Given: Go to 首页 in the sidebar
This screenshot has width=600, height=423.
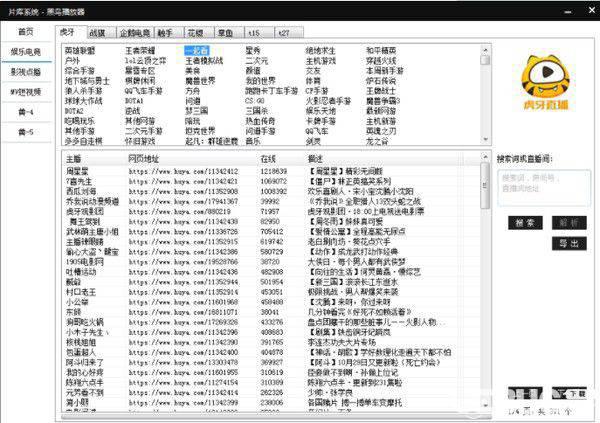Looking at the screenshot, I should point(26,32).
